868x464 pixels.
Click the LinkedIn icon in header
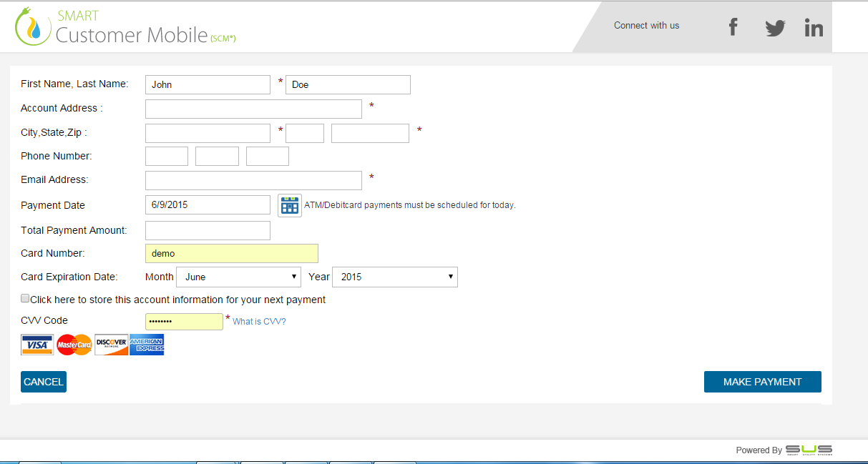pos(814,28)
